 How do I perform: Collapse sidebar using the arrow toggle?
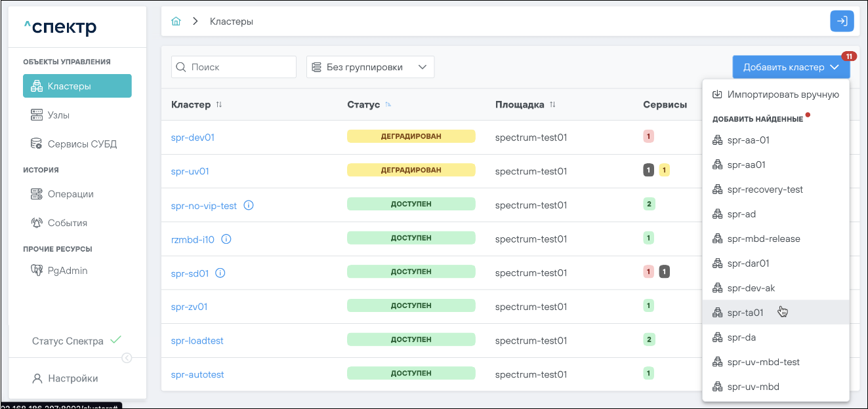coord(127,358)
